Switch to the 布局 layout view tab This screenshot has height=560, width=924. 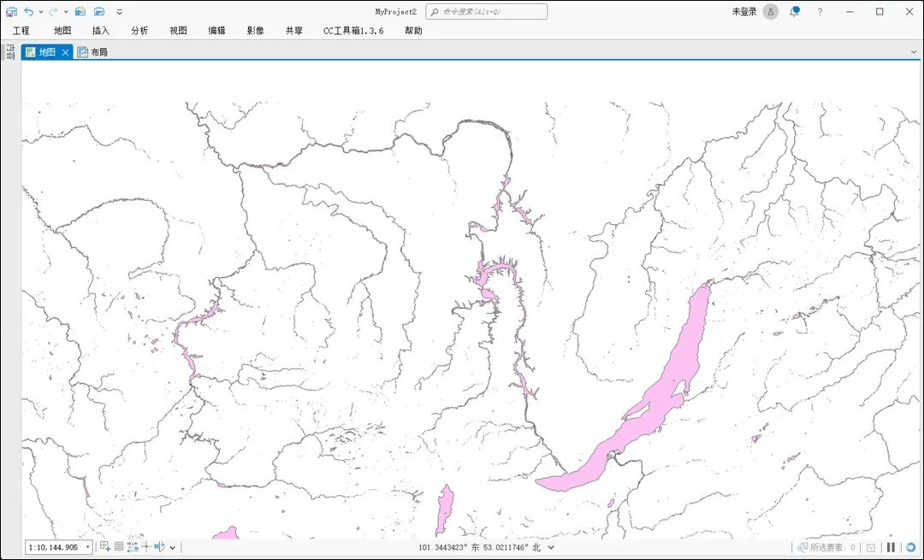tap(92, 52)
